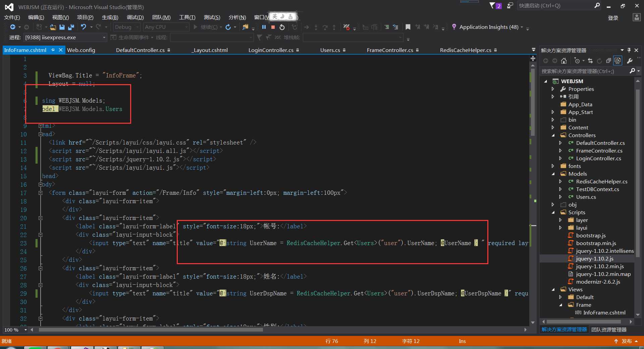Screen dimensions: 644x349
Task: Expand the layui folder node
Action: point(560,228)
